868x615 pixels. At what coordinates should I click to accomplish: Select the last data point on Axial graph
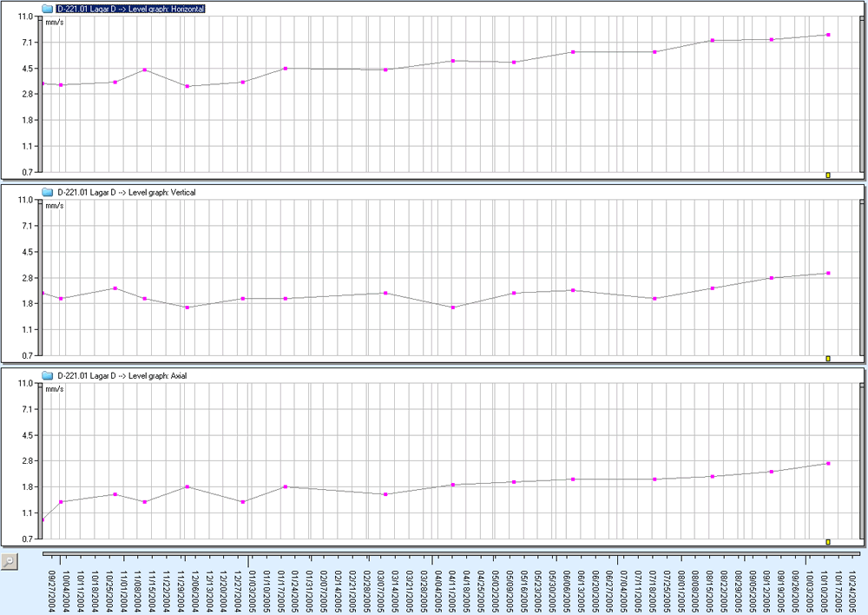[829, 464]
